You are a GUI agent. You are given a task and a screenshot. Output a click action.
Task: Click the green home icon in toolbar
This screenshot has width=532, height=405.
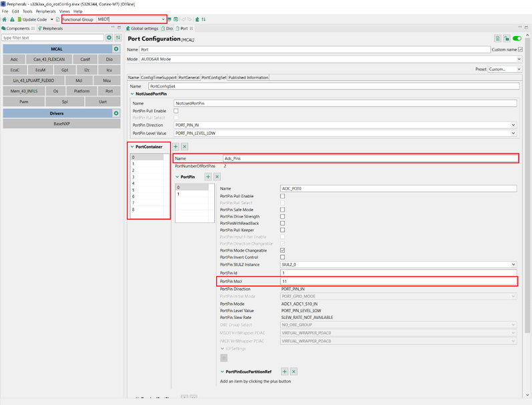click(5, 19)
